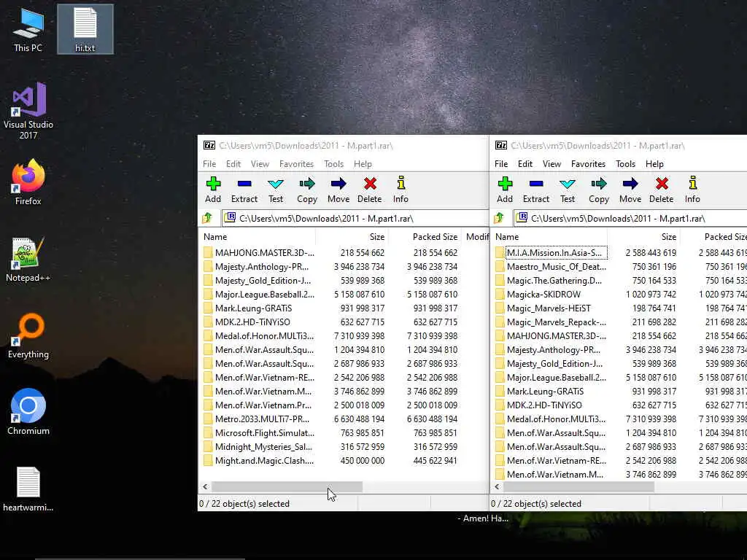Click Info icon in left 7-Zip window

tap(400, 183)
